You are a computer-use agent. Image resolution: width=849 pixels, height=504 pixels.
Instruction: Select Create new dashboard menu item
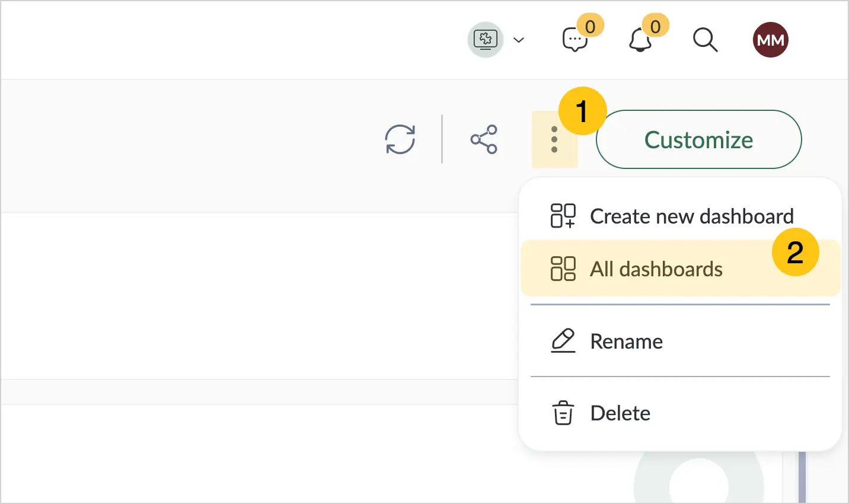(680, 216)
